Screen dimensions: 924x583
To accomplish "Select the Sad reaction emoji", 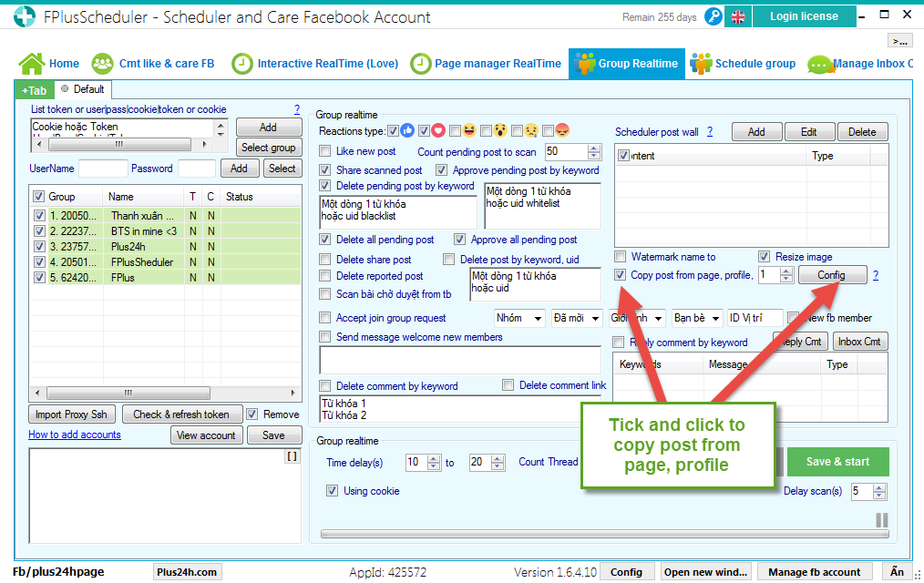I will (531, 131).
